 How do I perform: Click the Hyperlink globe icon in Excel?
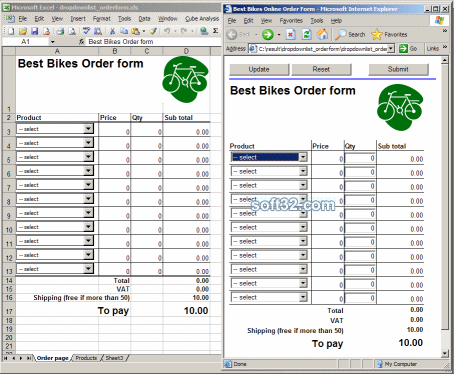(x=204, y=31)
